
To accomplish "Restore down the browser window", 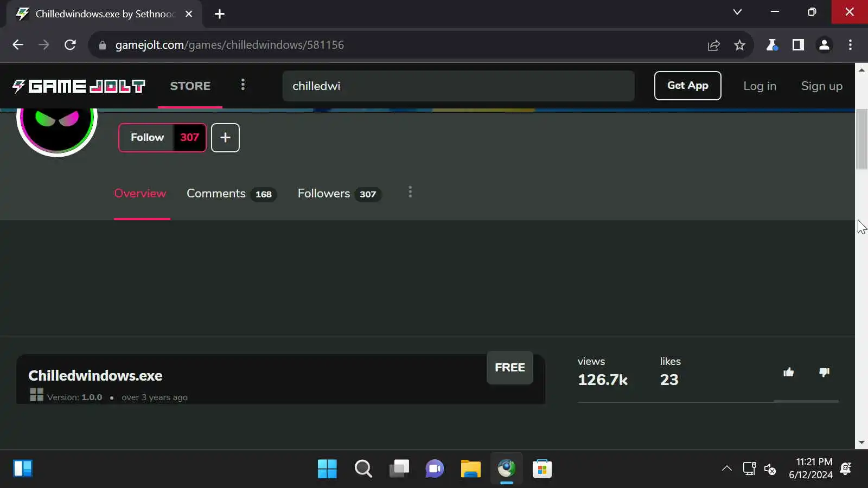I will pyautogui.click(x=812, y=12).
